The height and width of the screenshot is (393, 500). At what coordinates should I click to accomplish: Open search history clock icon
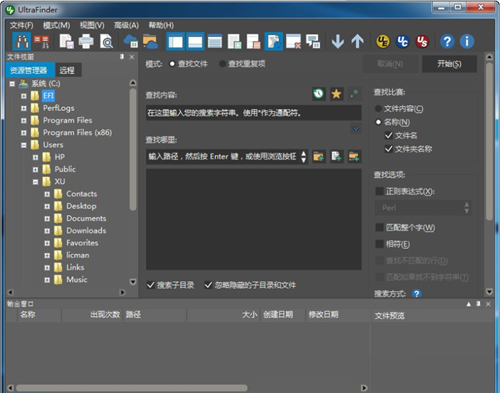[319, 94]
